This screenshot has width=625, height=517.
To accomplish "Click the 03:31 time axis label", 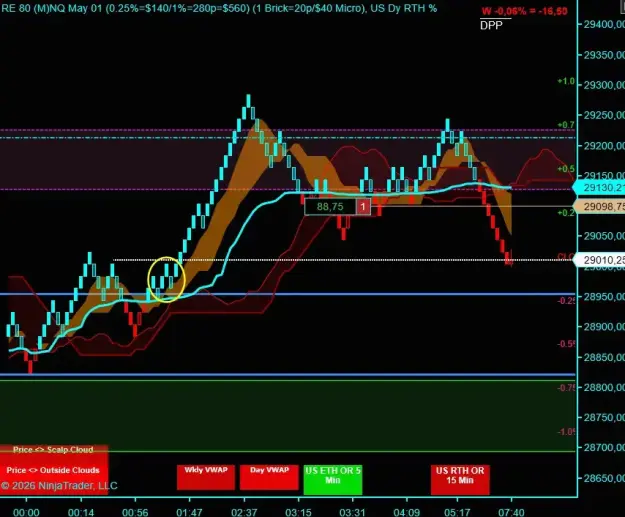I will [352, 512].
